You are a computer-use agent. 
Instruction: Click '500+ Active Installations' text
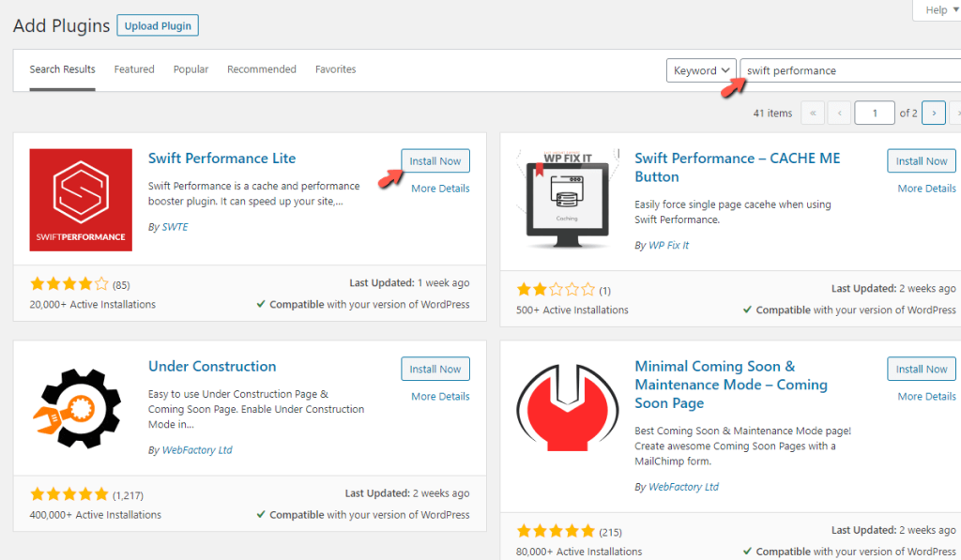572,310
